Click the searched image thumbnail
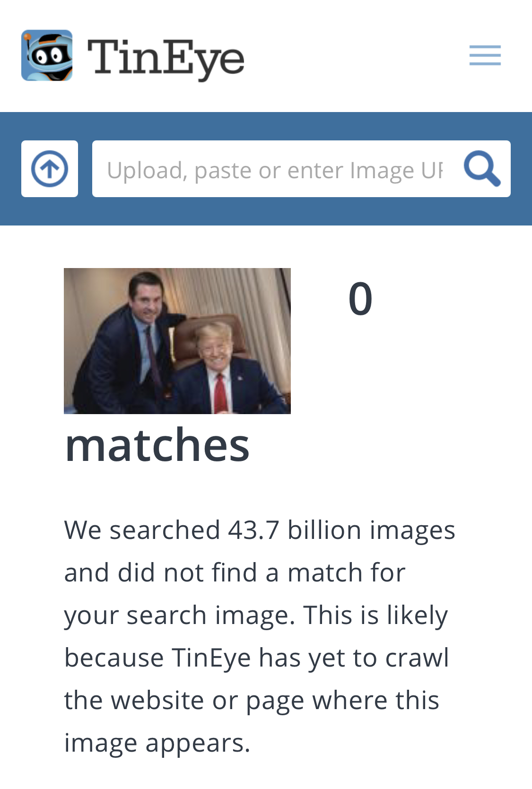 [177, 341]
